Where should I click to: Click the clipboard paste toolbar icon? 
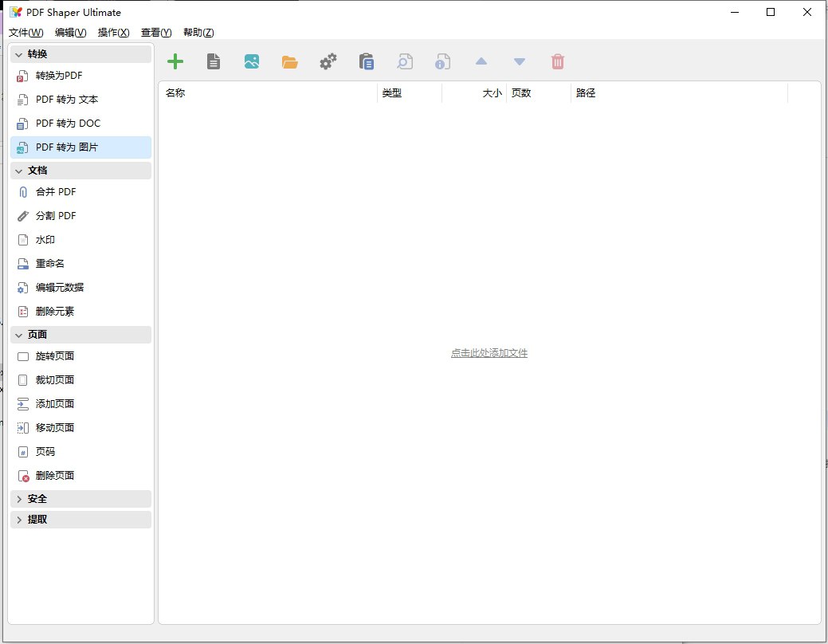point(366,61)
